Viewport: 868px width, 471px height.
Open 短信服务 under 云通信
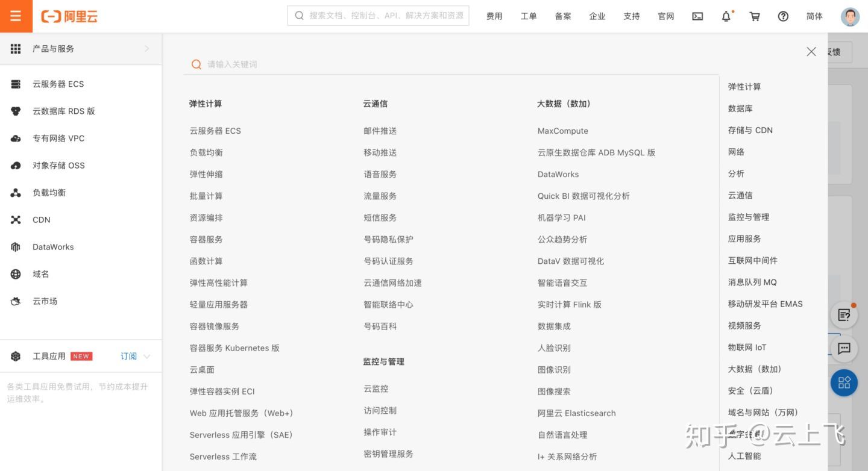(380, 217)
